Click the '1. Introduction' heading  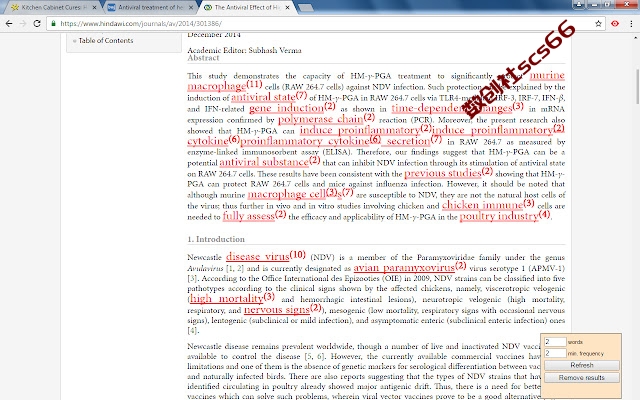click(216, 239)
